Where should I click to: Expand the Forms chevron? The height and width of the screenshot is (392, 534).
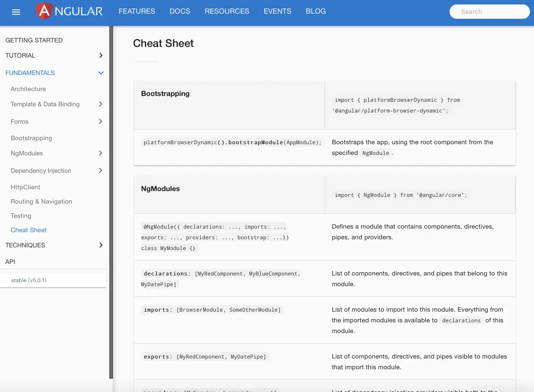pyautogui.click(x=100, y=121)
